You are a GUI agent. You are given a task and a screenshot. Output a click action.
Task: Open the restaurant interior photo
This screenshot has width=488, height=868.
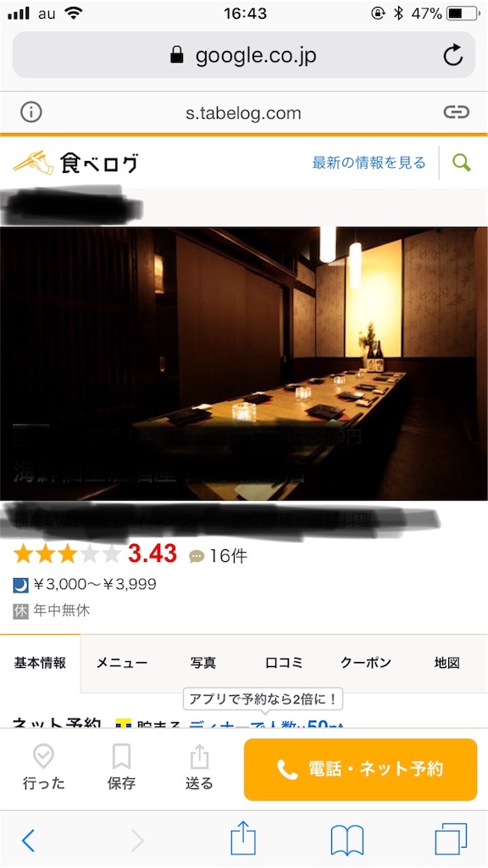point(244,363)
